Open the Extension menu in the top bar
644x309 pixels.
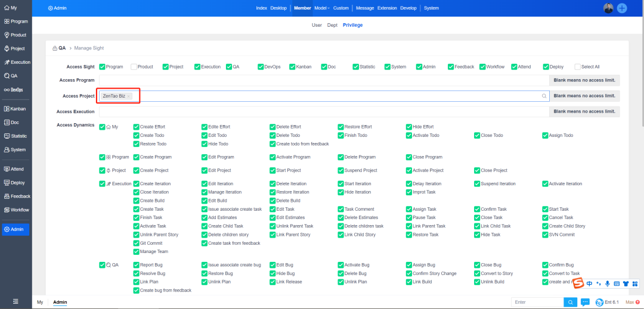pyautogui.click(x=387, y=8)
